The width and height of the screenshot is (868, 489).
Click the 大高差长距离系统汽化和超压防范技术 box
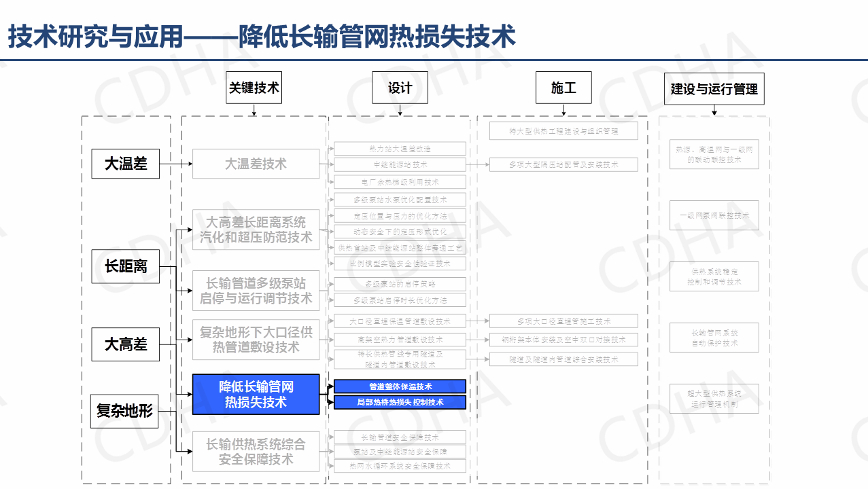click(x=256, y=230)
